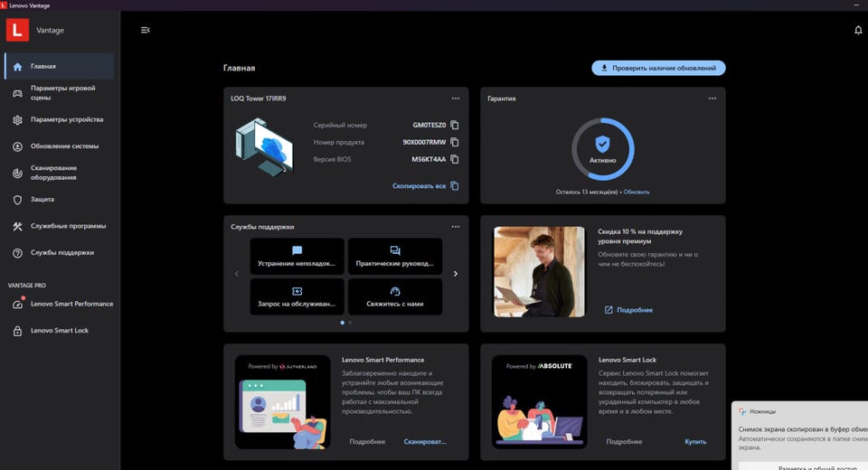The height and width of the screenshot is (470, 868).
Task: Select Защита in the sidebar
Action: coord(60,199)
